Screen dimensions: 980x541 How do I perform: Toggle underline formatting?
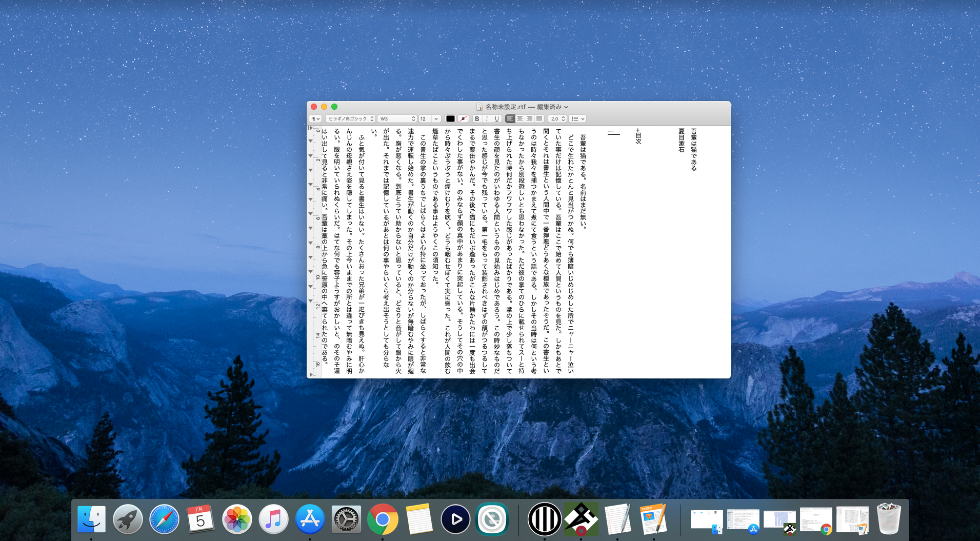pos(496,118)
